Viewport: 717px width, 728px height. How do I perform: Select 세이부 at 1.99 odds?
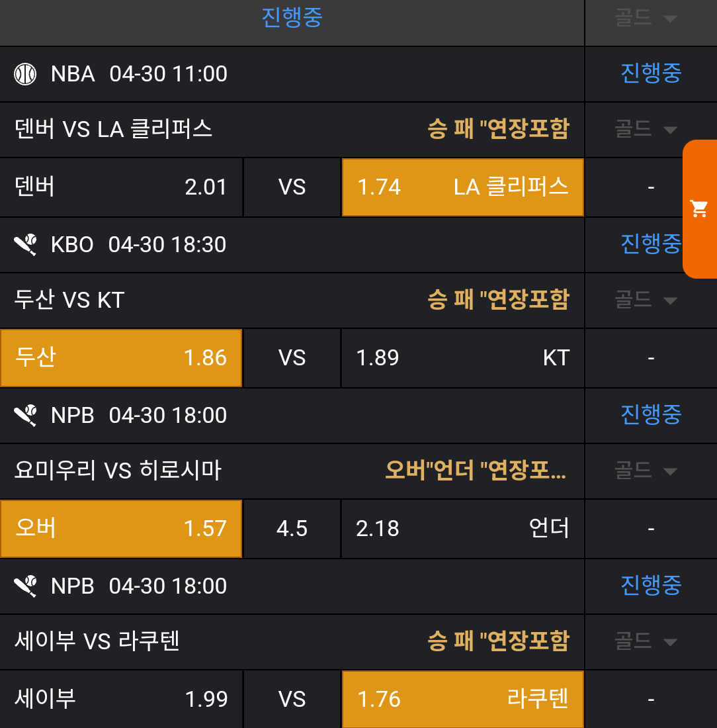tap(121, 700)
